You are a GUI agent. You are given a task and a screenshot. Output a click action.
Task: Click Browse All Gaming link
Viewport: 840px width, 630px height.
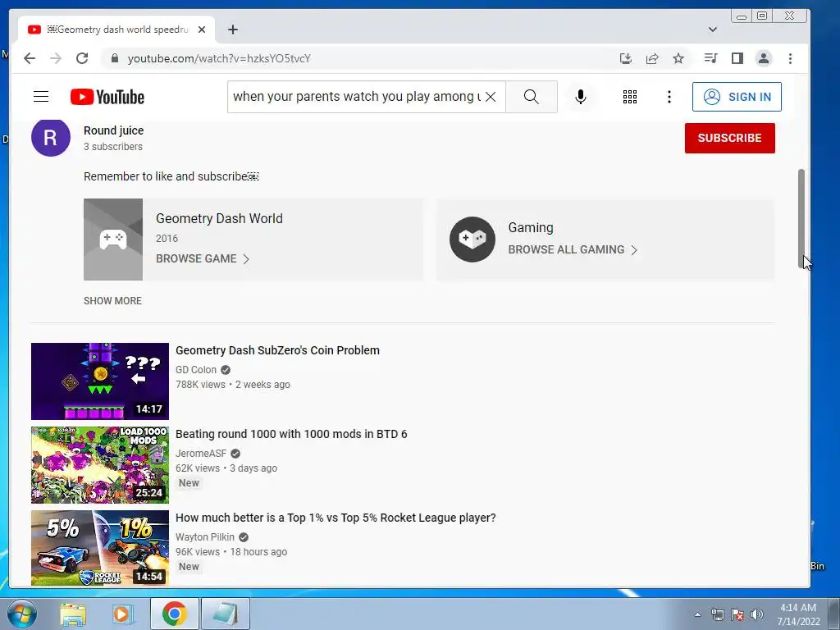pos(573,249)
